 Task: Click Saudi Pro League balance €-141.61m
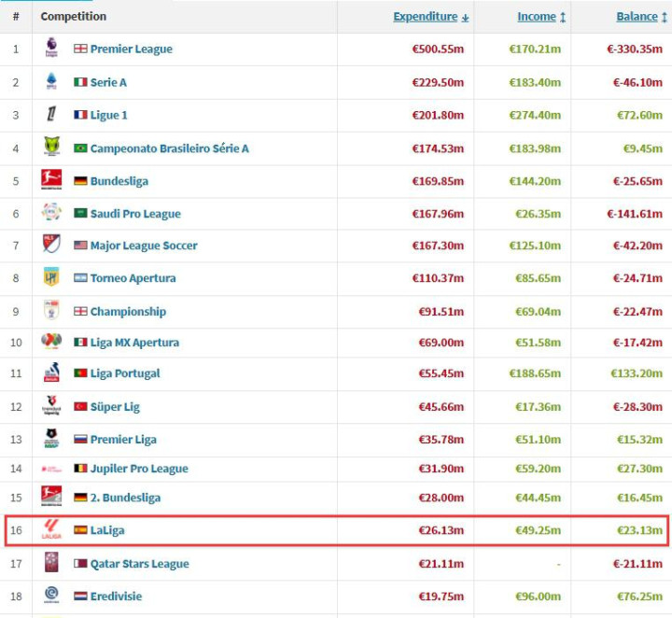click(635, 214)
